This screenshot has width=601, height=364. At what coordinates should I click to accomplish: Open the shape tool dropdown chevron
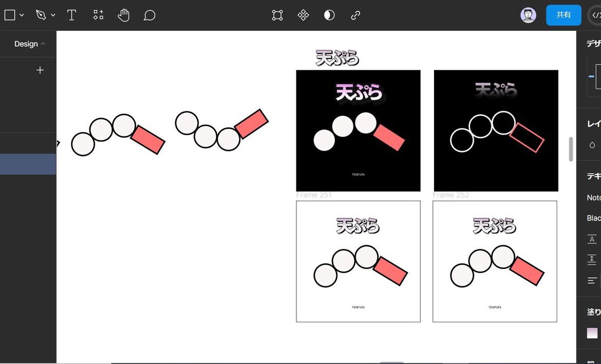[x=22, y=15]
